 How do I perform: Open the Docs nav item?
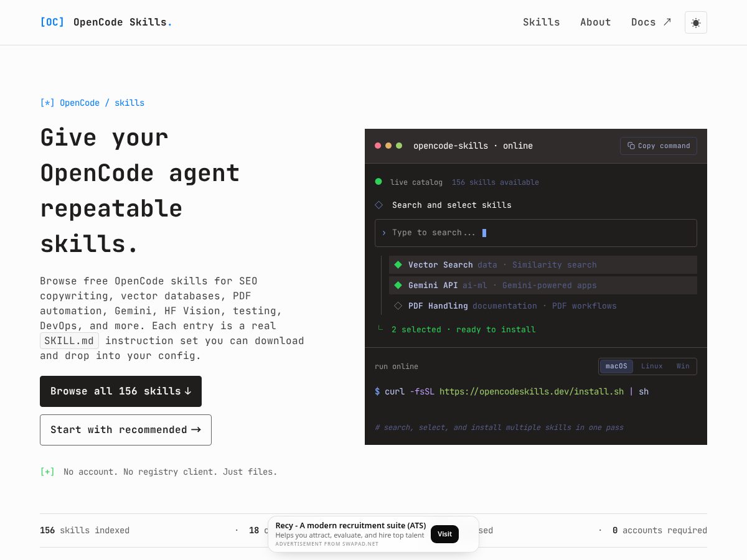click(x=651, y=22)
